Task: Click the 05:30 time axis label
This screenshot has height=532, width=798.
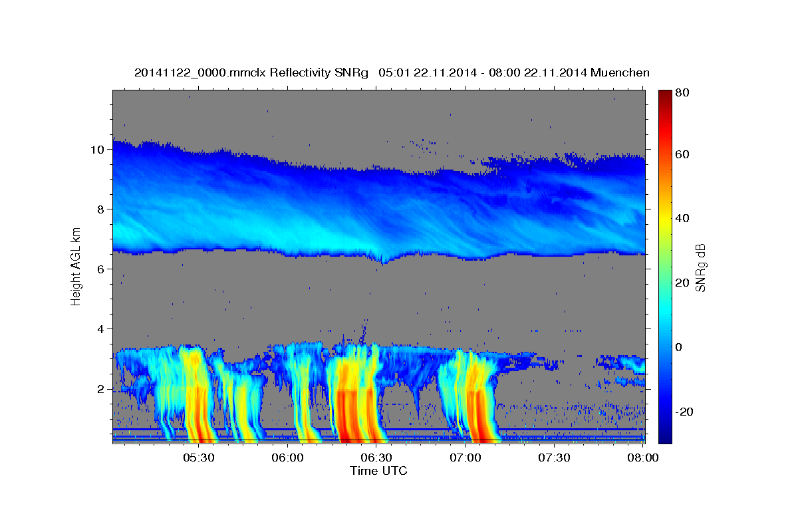Action: (x=199, y=458)
